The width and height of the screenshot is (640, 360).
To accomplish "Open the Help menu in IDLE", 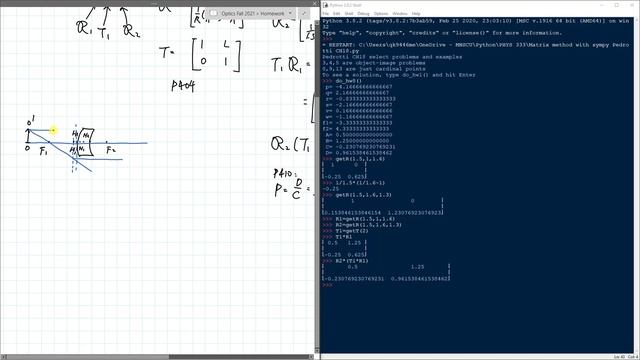I will [416, 13].
